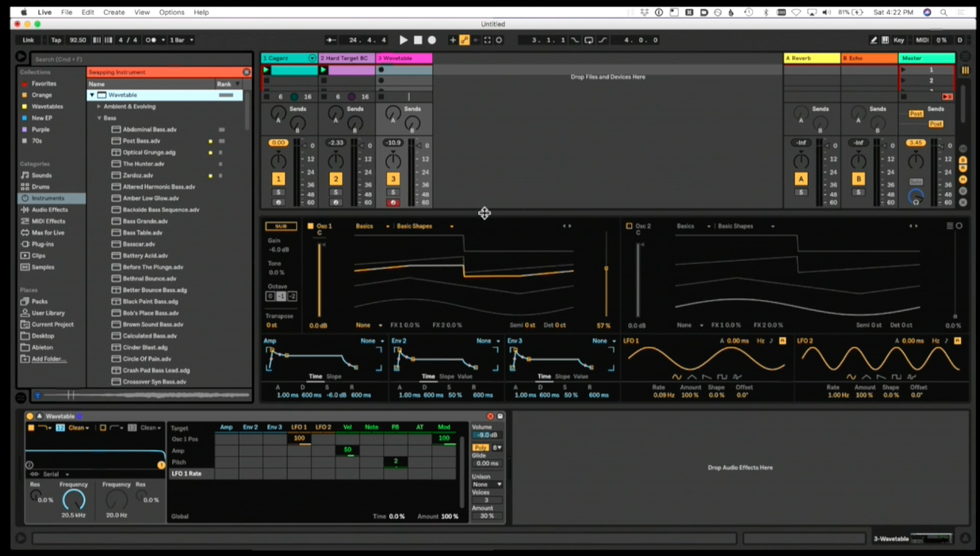Open the Create menu

(x=113, y=13)
